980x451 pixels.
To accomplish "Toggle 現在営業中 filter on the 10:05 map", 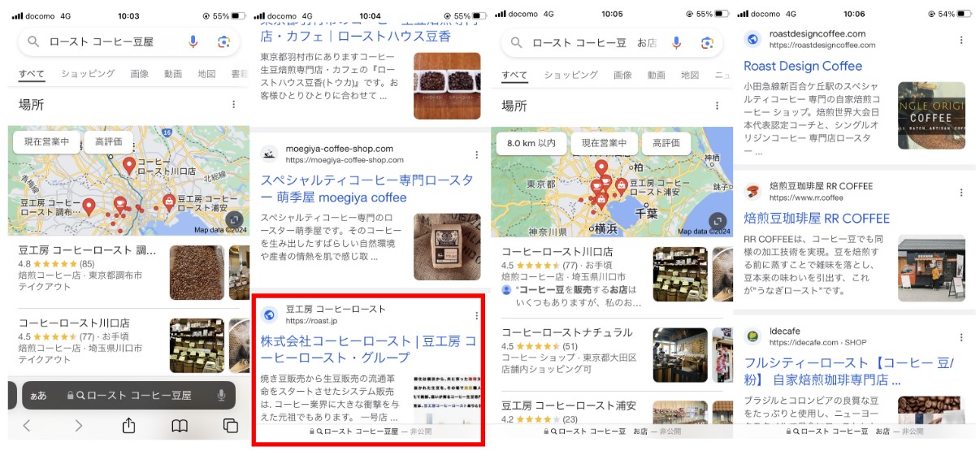I will pyautogui.click(x=605, y=143).
